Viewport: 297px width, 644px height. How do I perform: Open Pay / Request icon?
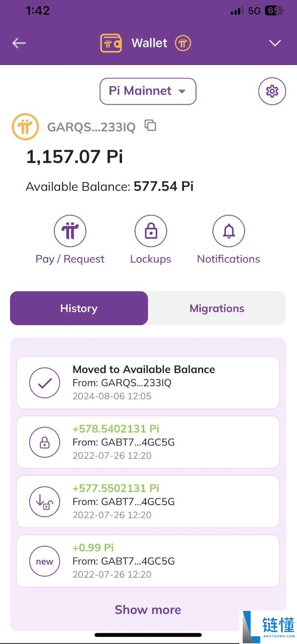[70, 231]
